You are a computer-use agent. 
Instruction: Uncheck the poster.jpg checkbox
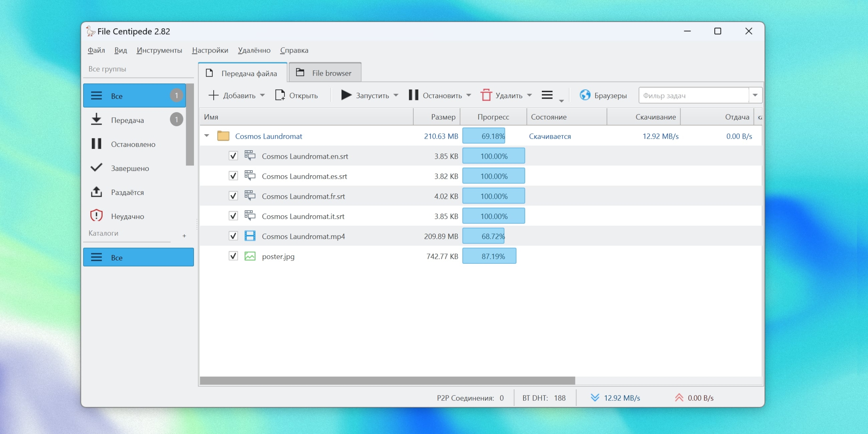233,256
